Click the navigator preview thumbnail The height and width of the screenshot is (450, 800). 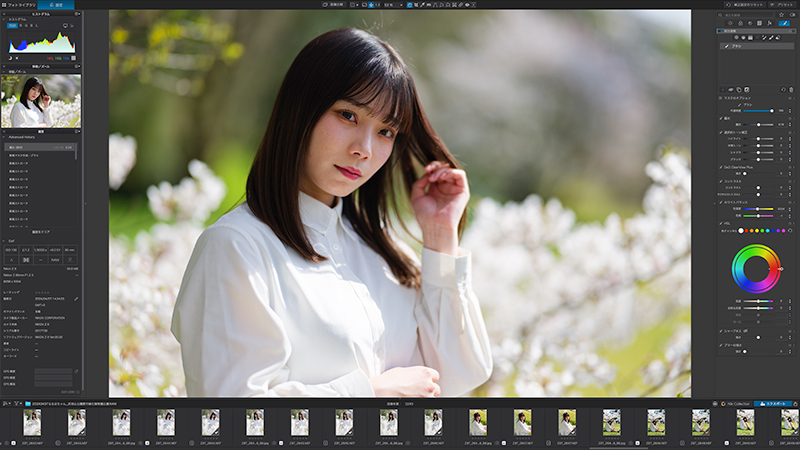(41, 101)
